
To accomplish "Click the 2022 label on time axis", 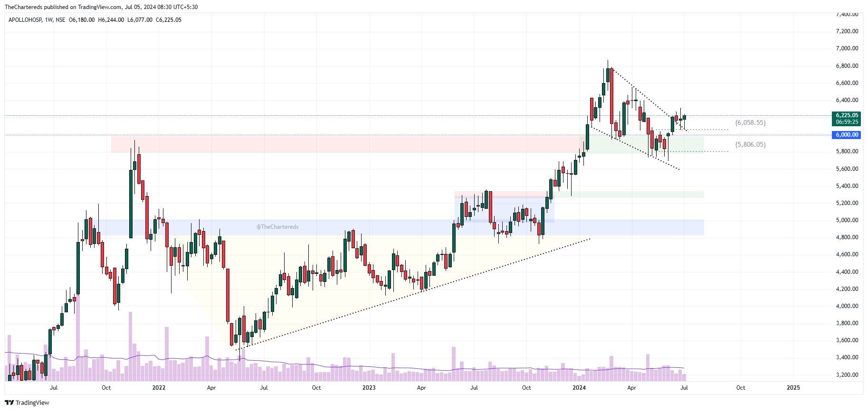I will pos(159,388).
